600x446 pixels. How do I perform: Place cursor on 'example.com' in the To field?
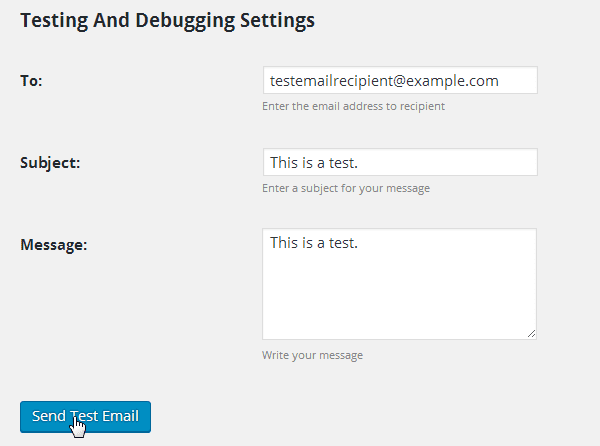click(452, 81)
